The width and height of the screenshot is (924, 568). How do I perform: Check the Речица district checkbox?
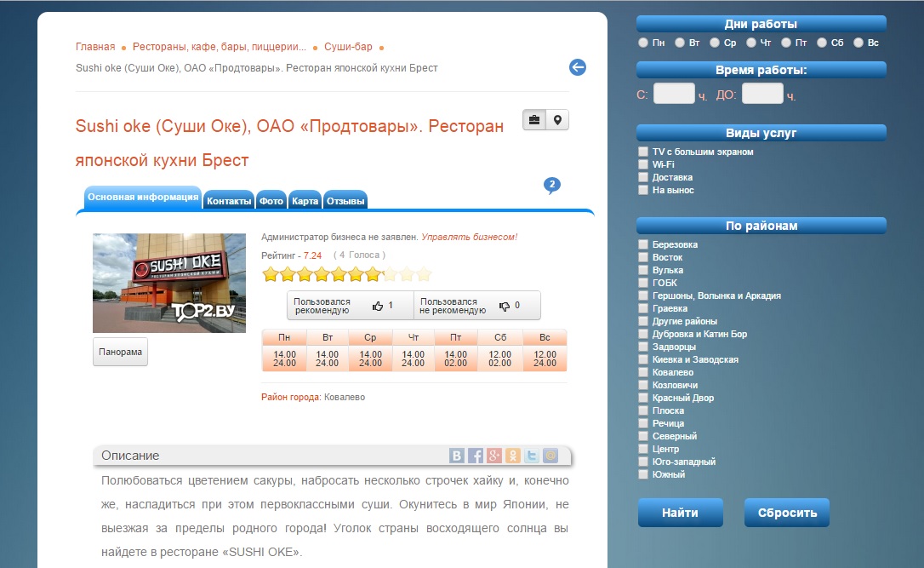click(x=643, y=423)
